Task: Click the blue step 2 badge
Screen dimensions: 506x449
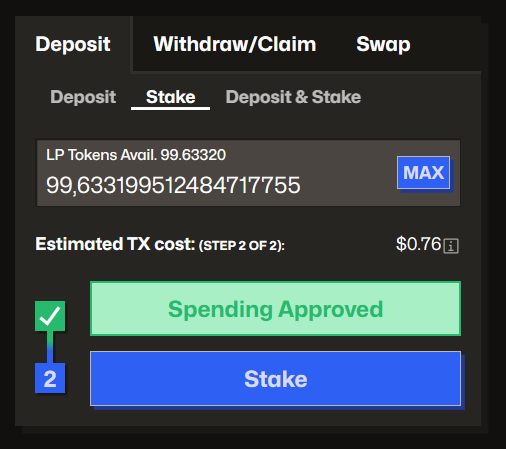Action: [50, 378]
